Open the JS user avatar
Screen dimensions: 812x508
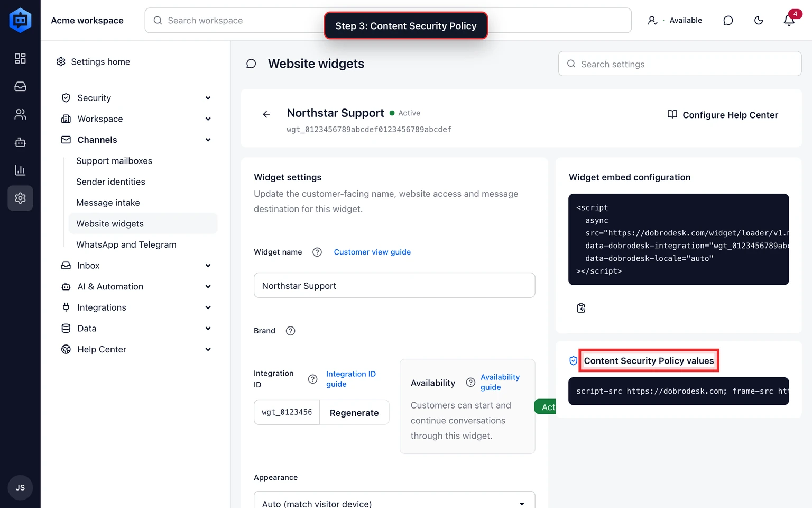(x=20, y=487)
